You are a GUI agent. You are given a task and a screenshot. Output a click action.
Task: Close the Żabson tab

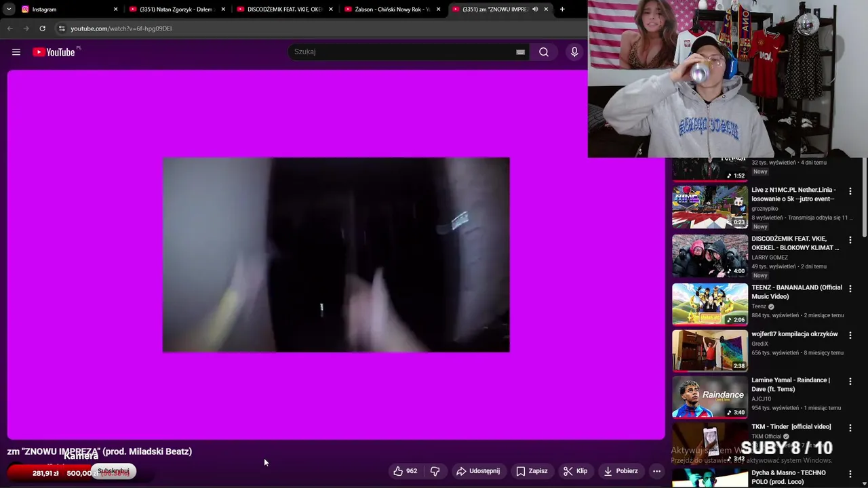(438, 9)
